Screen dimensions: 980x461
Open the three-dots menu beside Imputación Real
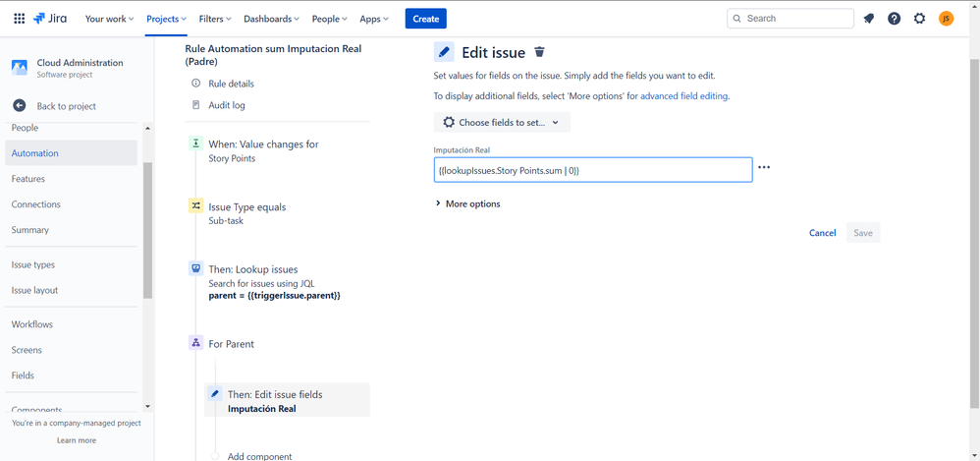764,168
